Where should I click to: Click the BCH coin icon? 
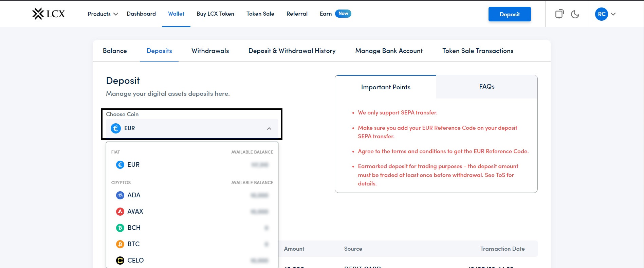120,228
